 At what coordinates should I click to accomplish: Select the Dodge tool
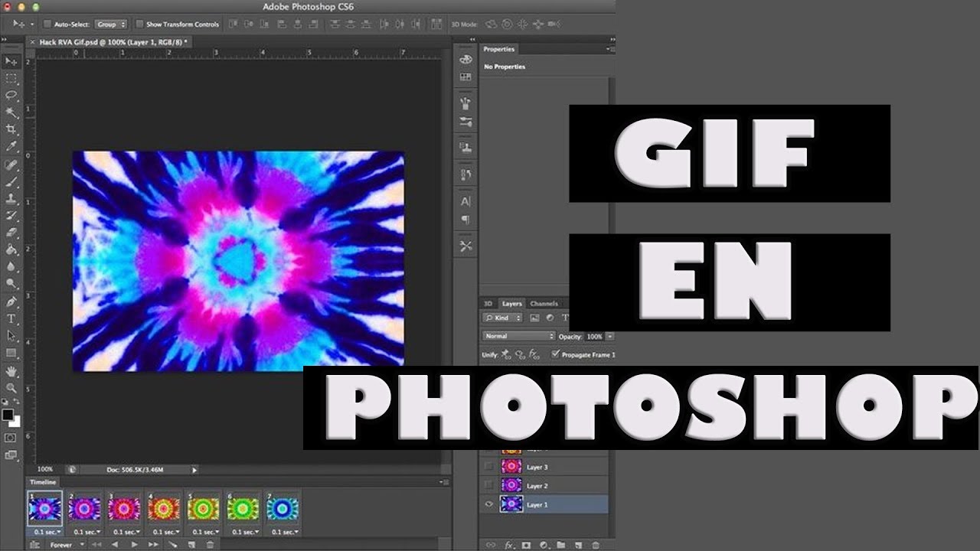point(11,283)
